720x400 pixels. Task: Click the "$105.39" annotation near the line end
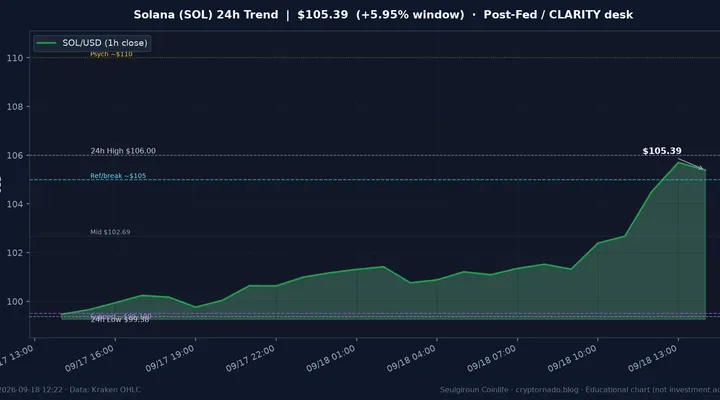pyautogui.click(x=662, y=151)
